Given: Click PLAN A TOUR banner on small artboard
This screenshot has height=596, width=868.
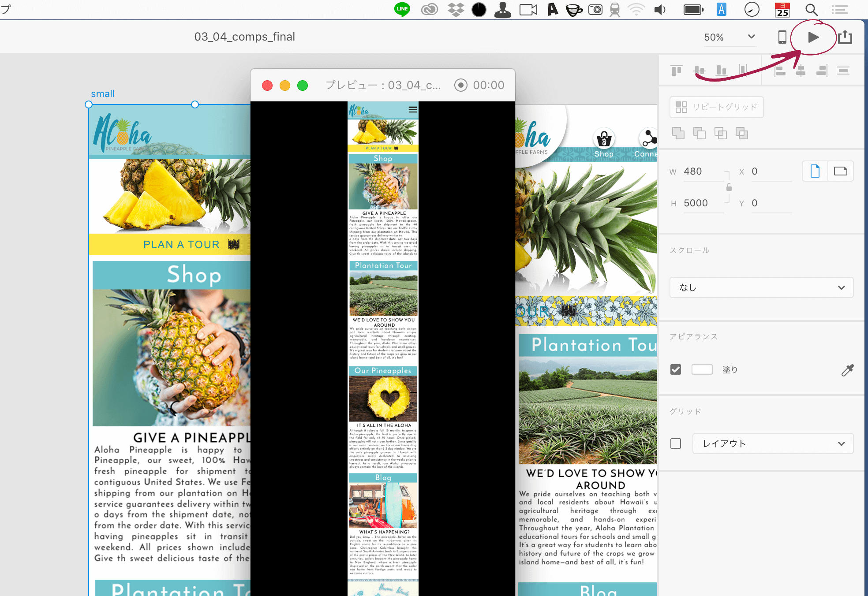Looking at the screenshot, I should 170,245.
